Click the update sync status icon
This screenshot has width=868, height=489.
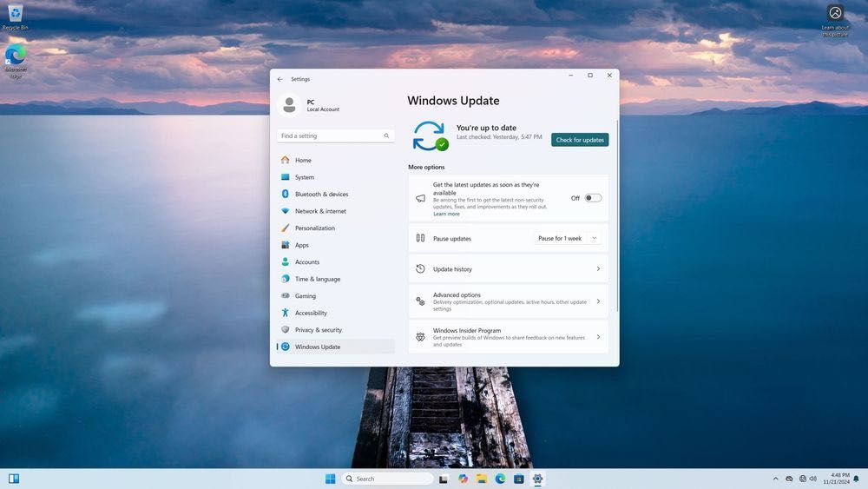[431, 135]
